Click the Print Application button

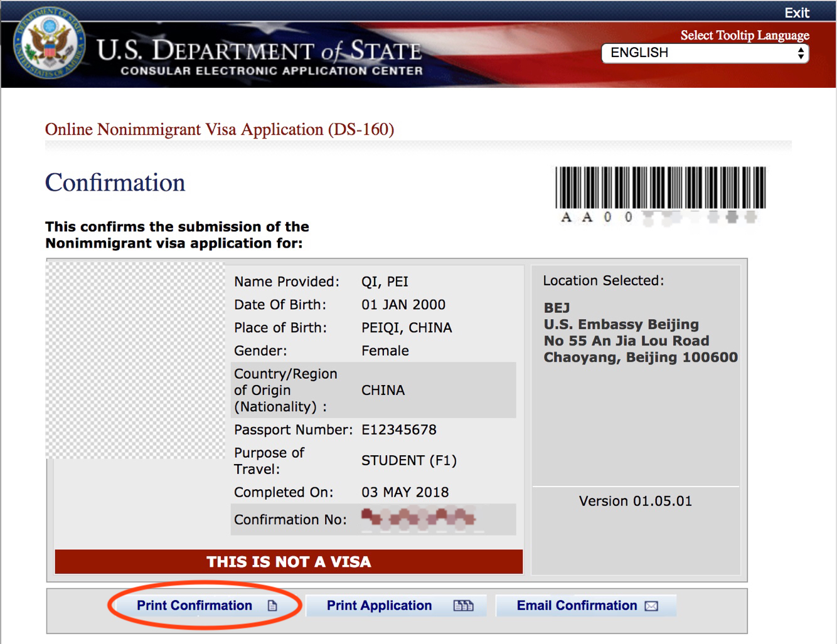396,605
